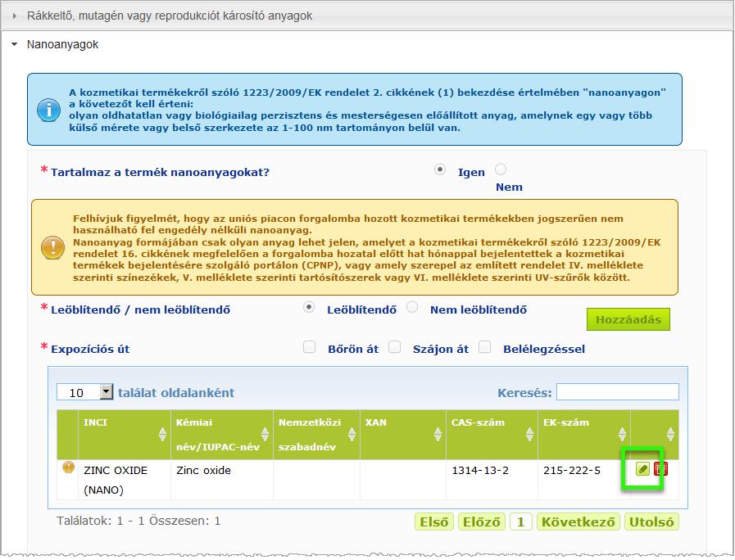The image size is (735, 560).
Task: Click the Hozzáadás button
Action: (x=628, y=319)
